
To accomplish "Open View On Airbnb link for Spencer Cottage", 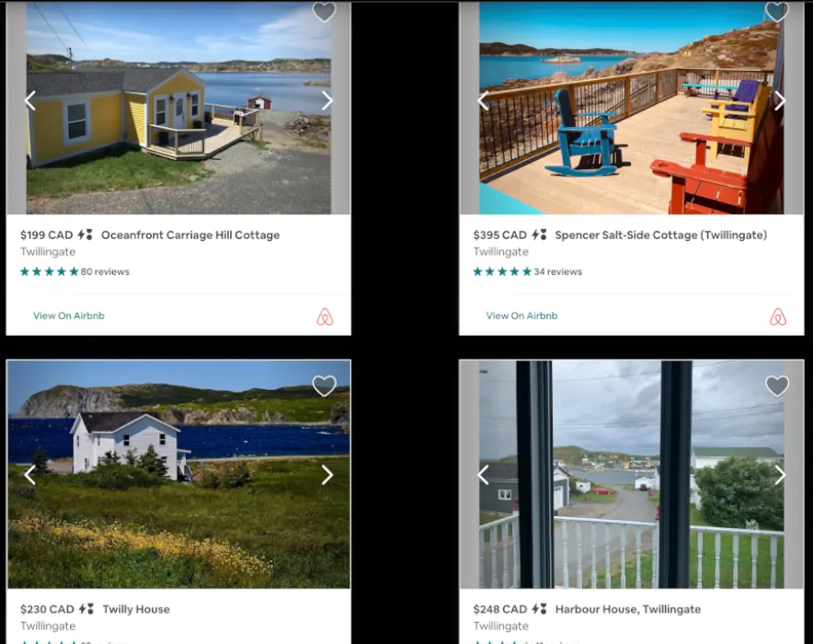I will [x=521, y=316].
